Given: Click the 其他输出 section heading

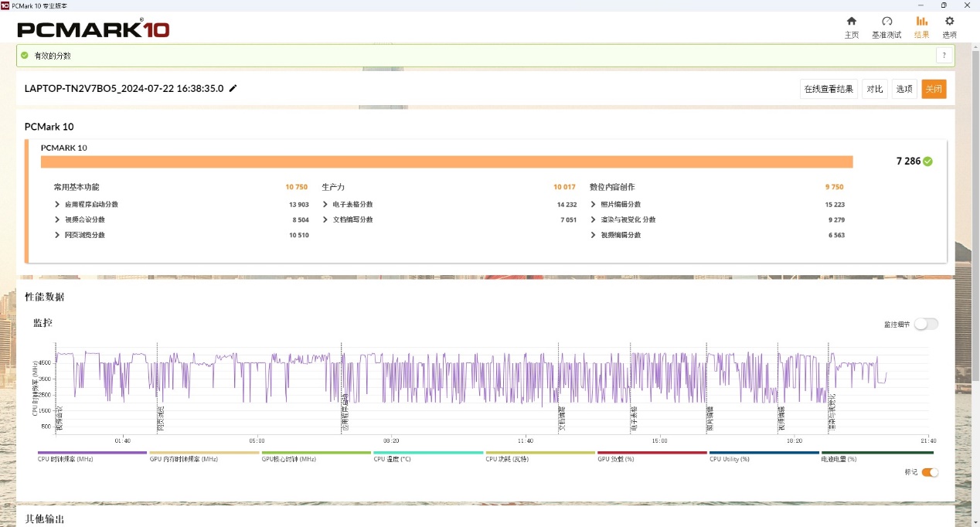Looking at the screenshot, I should [45, 519].
